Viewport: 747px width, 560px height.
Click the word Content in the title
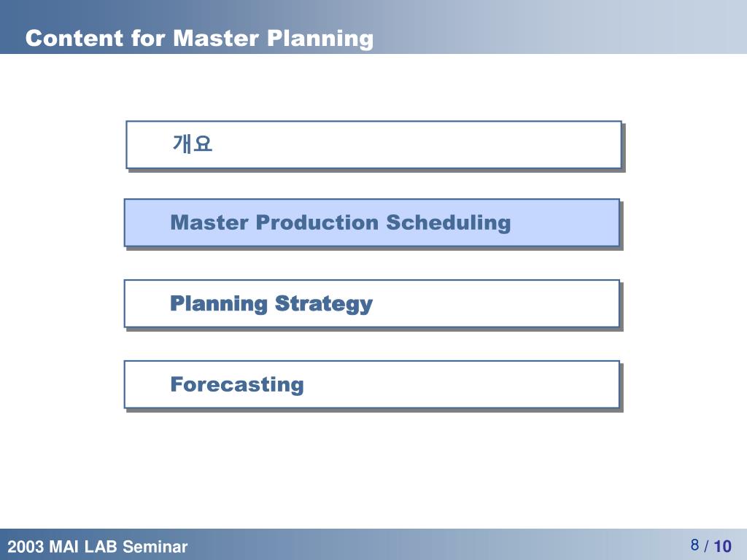click(x=74, y=38)
